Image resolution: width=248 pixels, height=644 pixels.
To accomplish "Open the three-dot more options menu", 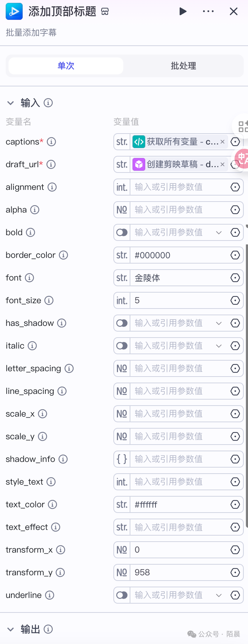I will [208, 11].
